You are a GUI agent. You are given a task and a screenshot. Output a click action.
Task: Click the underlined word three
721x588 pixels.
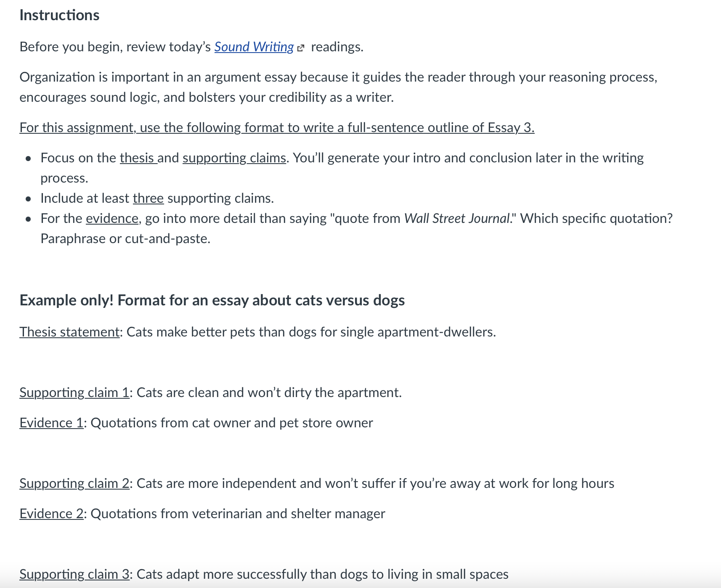[x=148, y=198]
